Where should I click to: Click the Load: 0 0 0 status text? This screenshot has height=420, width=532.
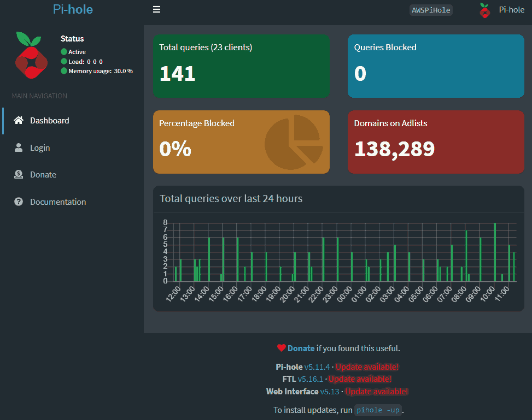pyautogui.click(x=85, y=62)
